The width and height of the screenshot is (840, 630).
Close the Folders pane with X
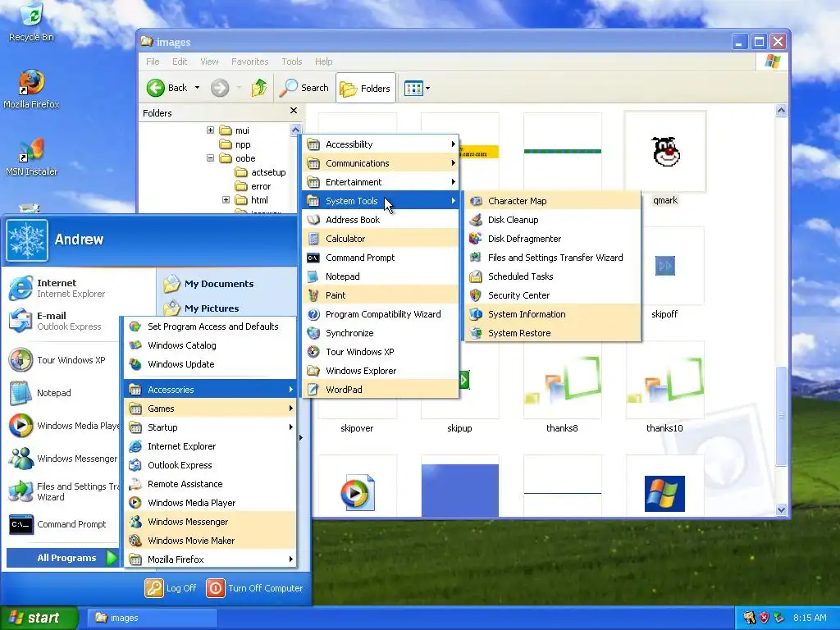tap(294, 111)
